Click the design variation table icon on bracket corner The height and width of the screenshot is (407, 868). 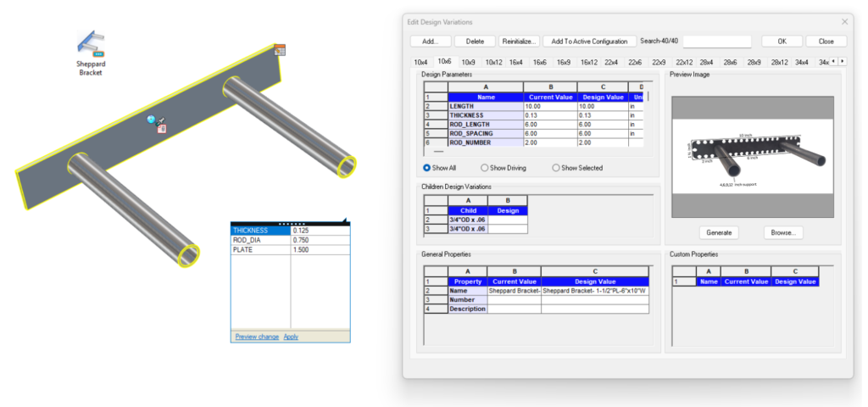pos(280,49)
